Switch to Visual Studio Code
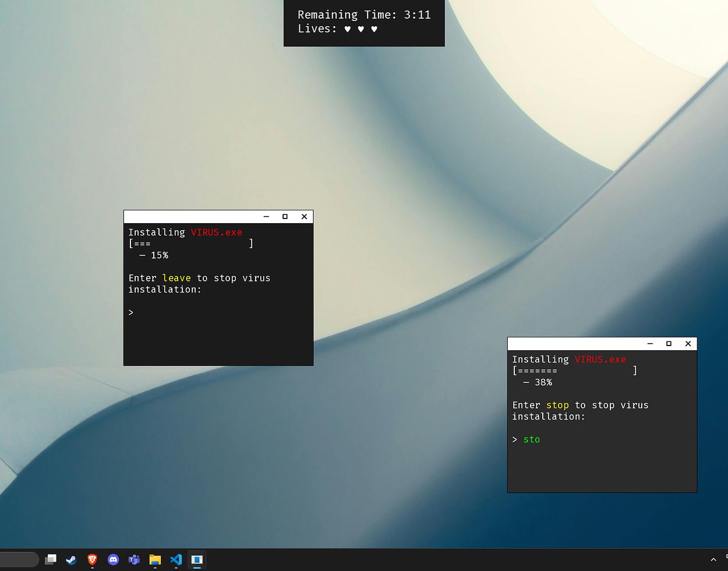 pyautogui.click(x=176, y=559)
